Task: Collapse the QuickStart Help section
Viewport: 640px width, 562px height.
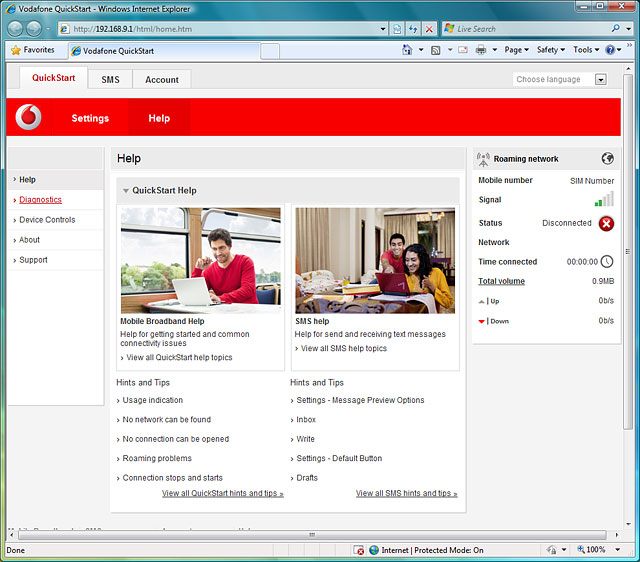Action: click(x=126, y=190)
